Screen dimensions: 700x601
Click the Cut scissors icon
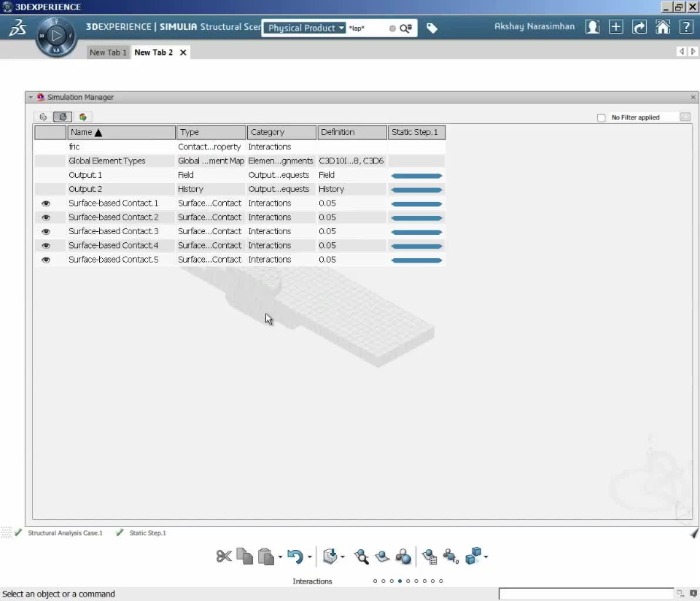tap(224, 557)
